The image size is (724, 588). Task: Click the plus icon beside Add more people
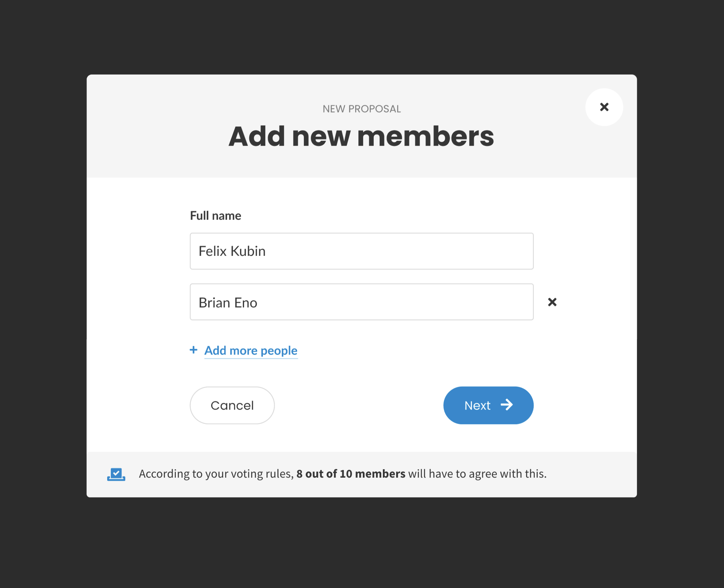click(193, 350)
